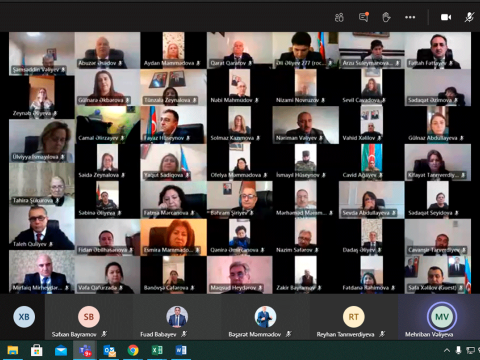Click the Vəfa Qafurzadə name label
The width and height of the screenshot is (480, 360).
[97, 288]
